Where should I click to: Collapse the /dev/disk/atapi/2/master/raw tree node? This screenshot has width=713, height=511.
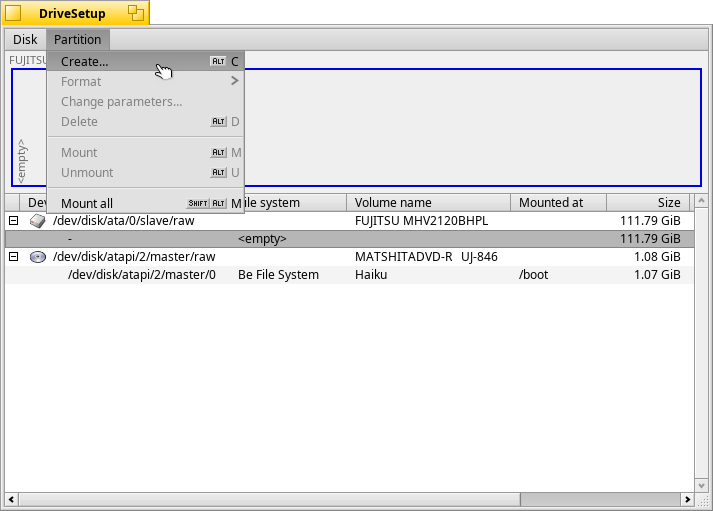(13, 257)
